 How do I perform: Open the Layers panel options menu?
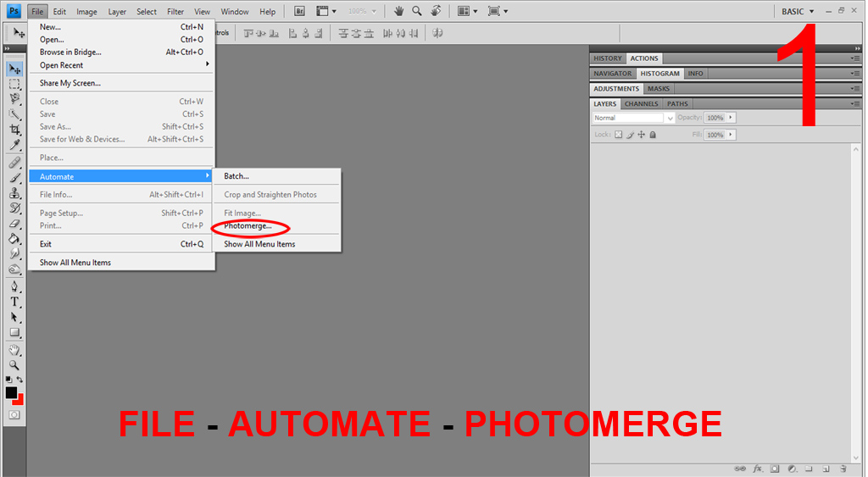855,103
